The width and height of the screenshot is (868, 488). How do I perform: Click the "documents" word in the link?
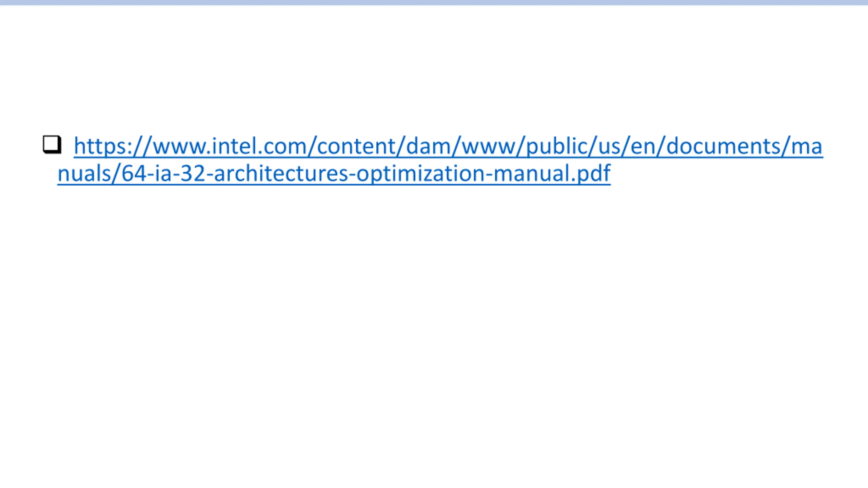pyautogui.click(x=723, y=146)
